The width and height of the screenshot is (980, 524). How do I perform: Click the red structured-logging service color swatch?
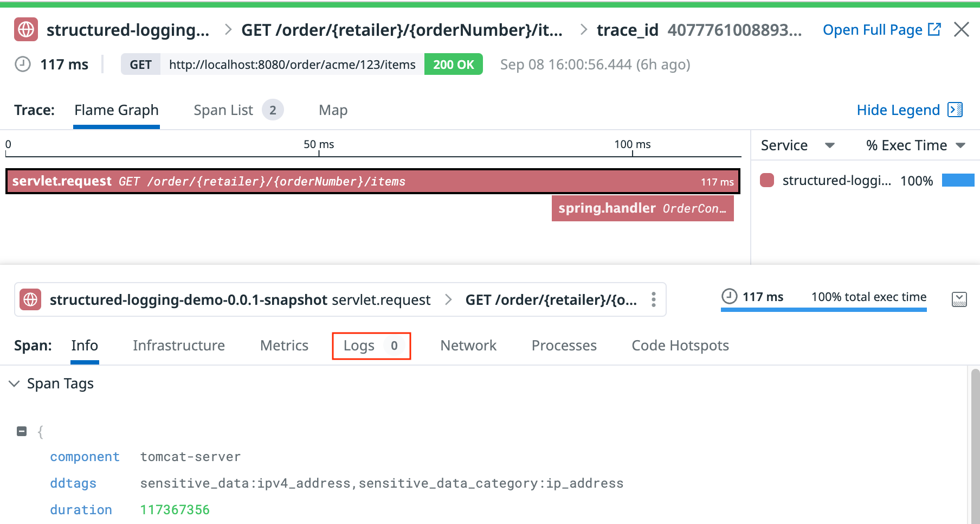pyautogui.click(x=767, y=181)
